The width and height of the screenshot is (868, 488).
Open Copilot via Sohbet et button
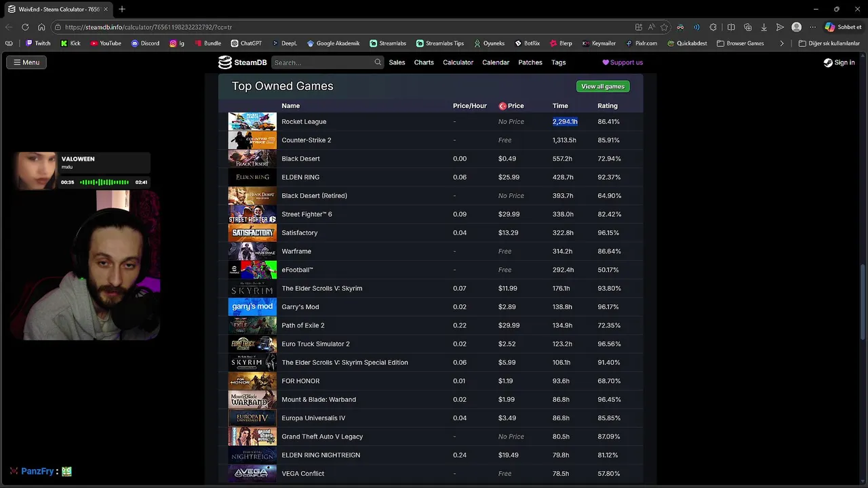pos(843,27)
